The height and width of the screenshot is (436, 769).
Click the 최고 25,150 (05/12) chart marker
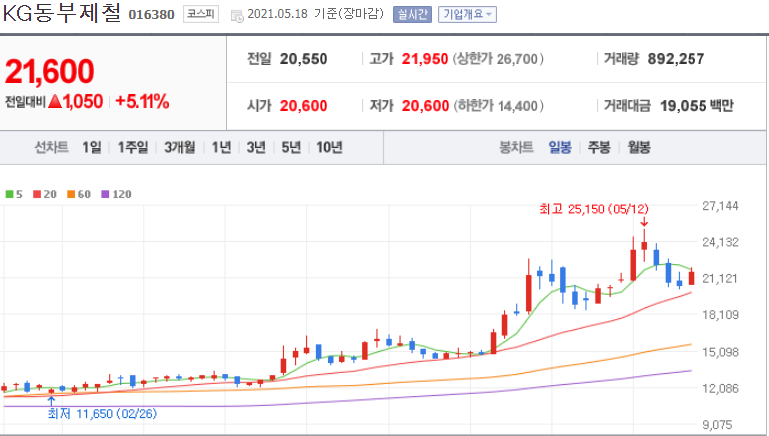593,209
